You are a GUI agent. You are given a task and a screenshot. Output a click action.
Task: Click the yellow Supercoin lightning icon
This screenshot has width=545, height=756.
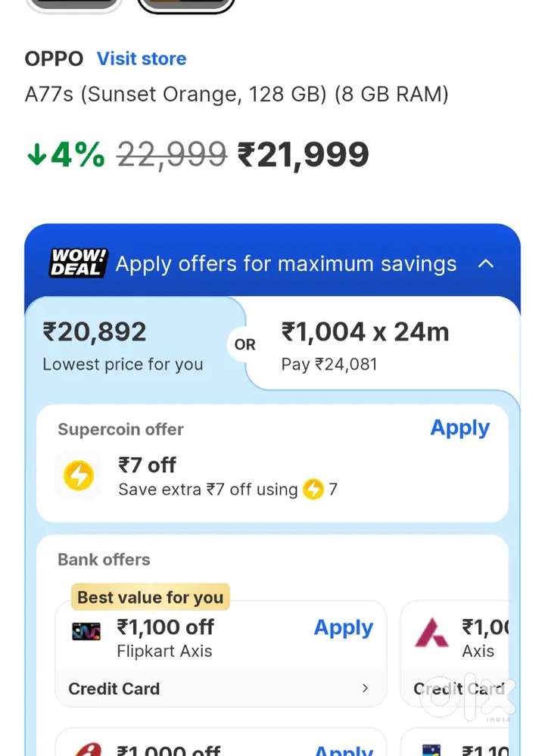pyautogui.click(x=78, y=476)
